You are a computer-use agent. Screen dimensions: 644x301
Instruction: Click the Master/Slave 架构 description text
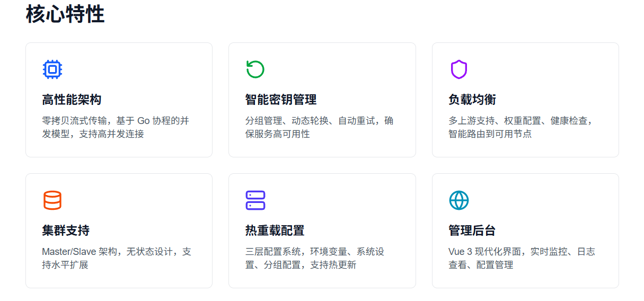[x=116, y=252]
